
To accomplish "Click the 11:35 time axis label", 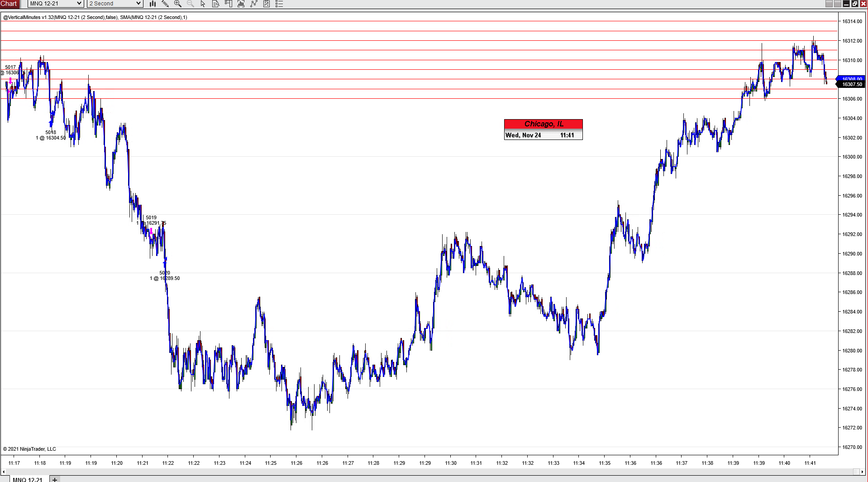I will 605,463.
